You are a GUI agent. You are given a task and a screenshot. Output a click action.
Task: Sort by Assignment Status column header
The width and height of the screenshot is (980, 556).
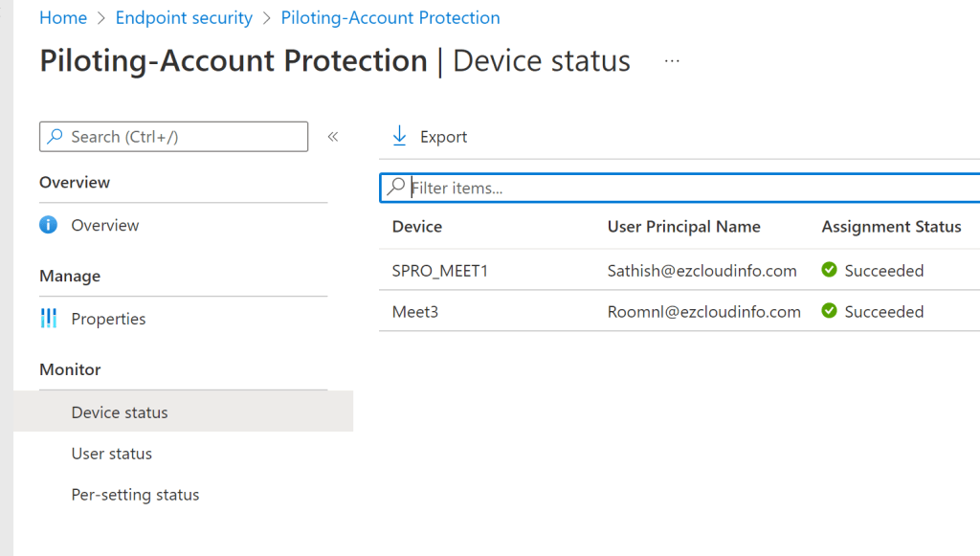click(x=891, y=227)
